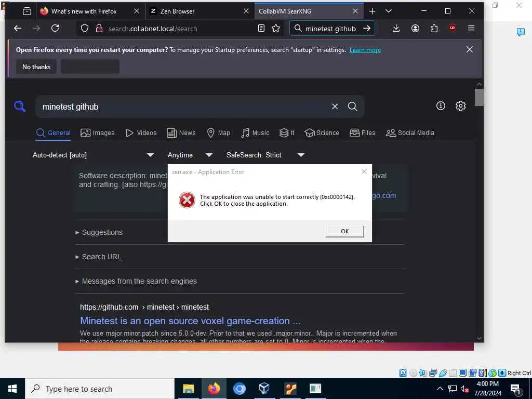Open the Firefox hamburger menu

coord(471,29)
